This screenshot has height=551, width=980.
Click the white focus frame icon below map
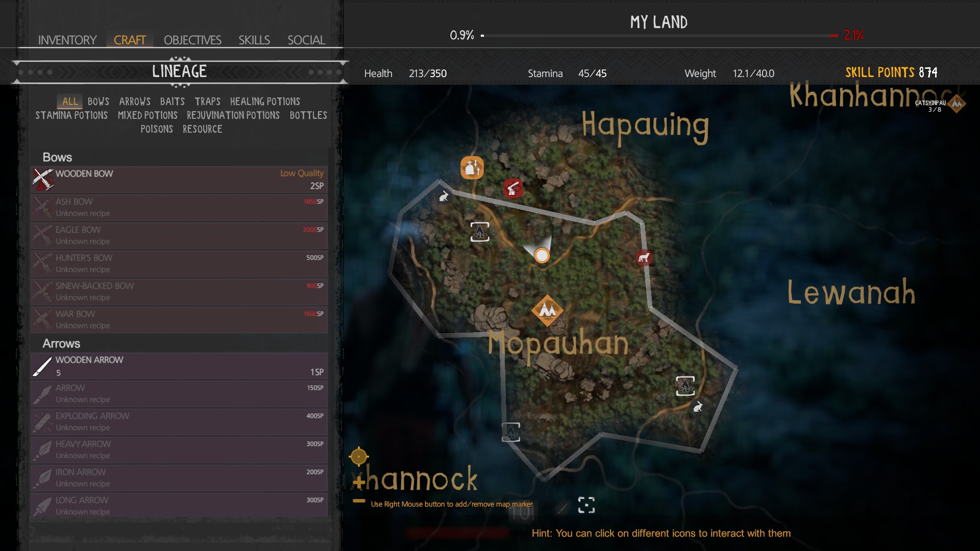coord(586,505)
